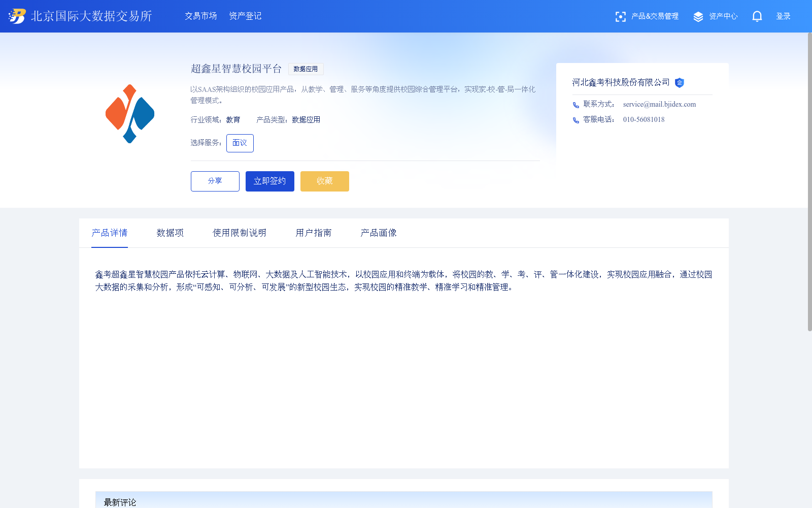Click 最新评论 section header
This screenshot has width=812, height=508.
pyautogui.click(x=120, y=502)
